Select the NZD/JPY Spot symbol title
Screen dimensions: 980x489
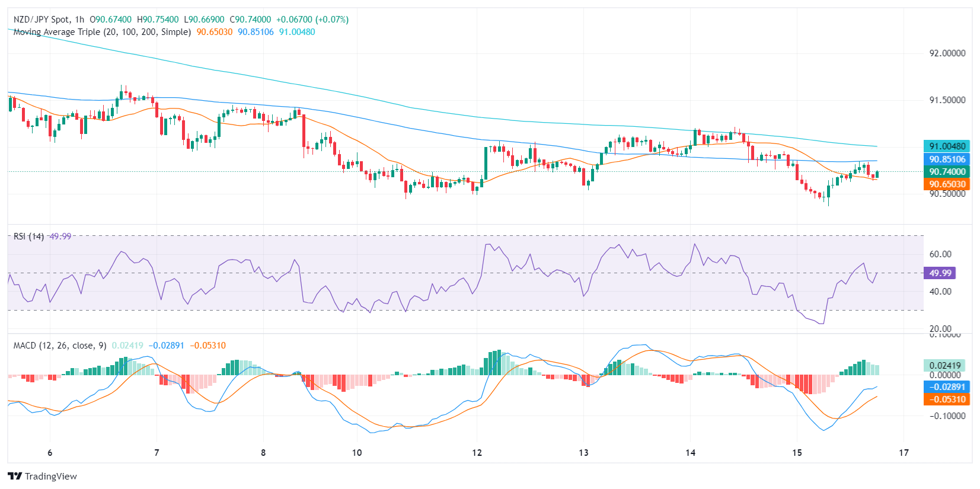(x=40, y=20)
